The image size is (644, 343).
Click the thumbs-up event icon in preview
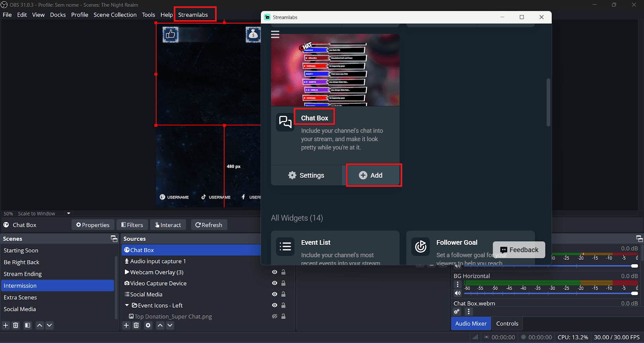pyautogui.click(x=171, y=35)
